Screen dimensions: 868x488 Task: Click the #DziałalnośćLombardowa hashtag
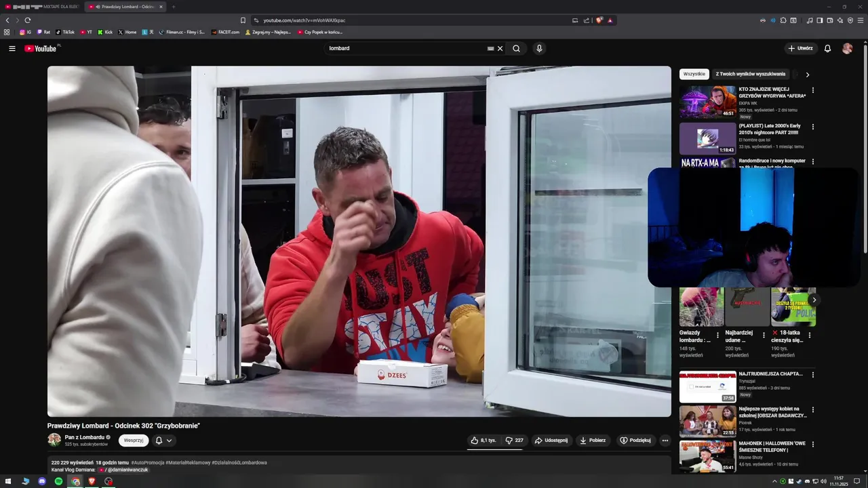(x=239, y=462)
